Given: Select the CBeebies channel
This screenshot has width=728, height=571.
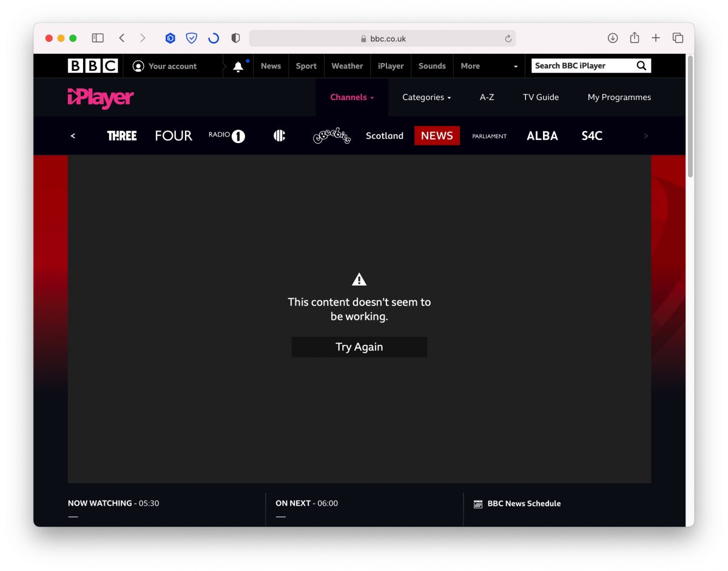Looking at the screenshot, I should click(332, 136).
